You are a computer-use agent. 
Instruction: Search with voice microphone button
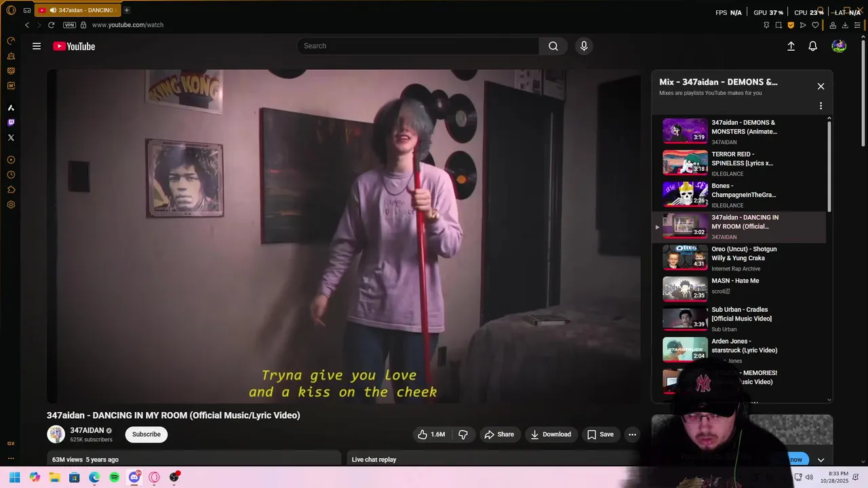click(x=584, y=46)
